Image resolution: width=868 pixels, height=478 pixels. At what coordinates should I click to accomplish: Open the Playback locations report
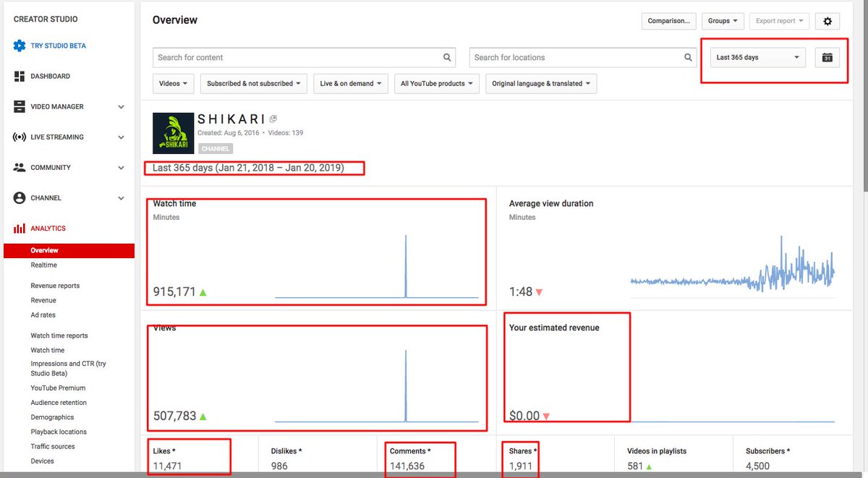(x=59, y=432)
